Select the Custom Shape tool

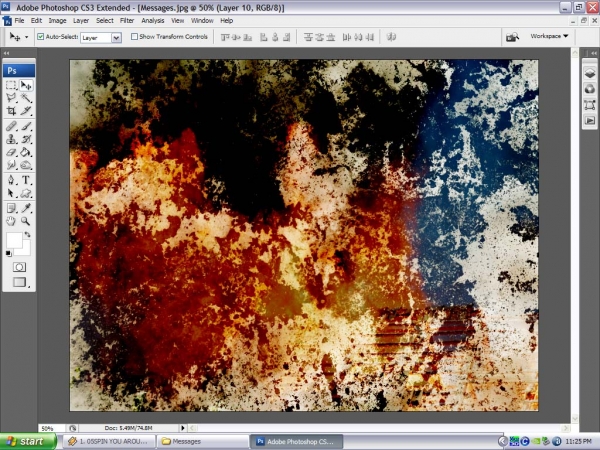click(x=26, y=193)
